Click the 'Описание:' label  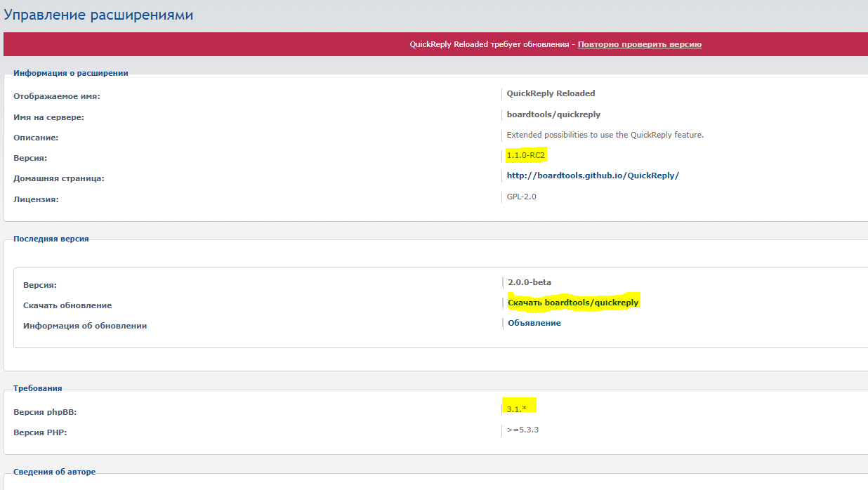(36, 138)
